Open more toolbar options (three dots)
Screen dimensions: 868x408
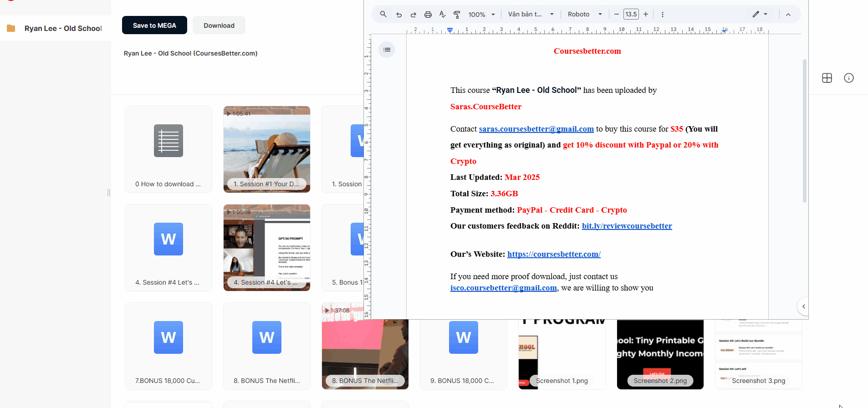[x=663, y=15]
